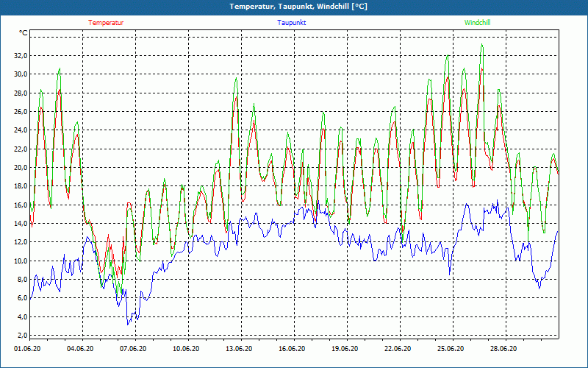Click the 01.06.20 date label

[x=27, y=349]
